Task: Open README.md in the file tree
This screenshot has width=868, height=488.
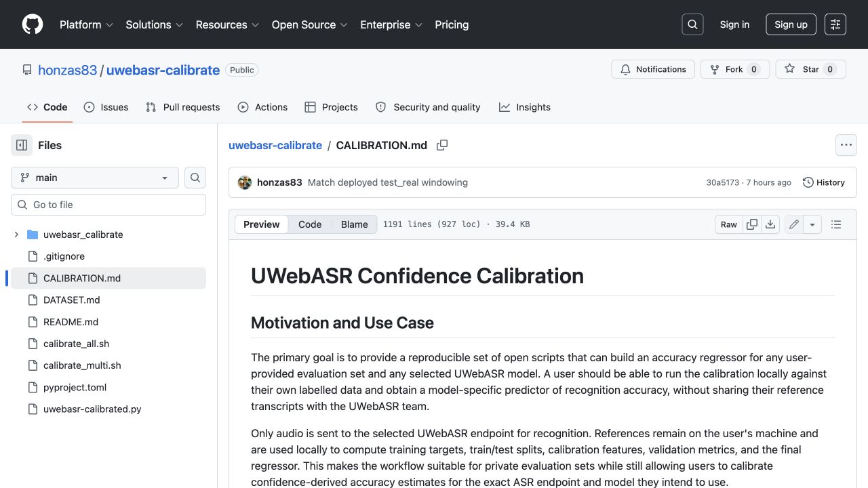Action: 108,322
